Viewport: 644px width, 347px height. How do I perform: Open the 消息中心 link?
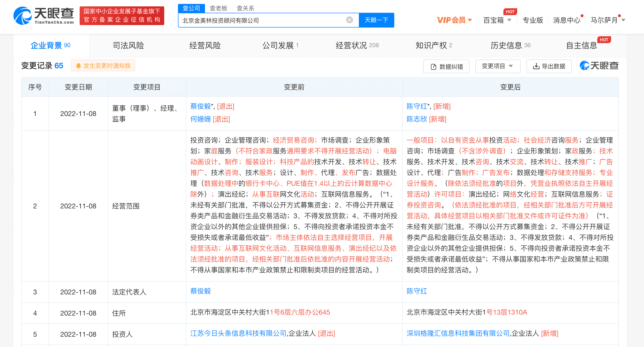point(567,20)
